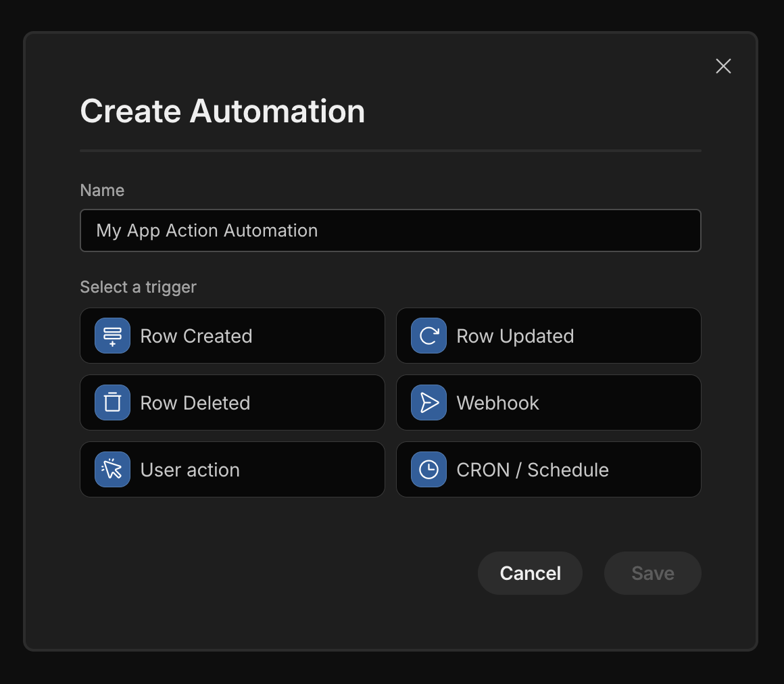Choose the CRON / Schedule trigger label
784x684 pixels.
pyautogui.click(x=533, y=470)
